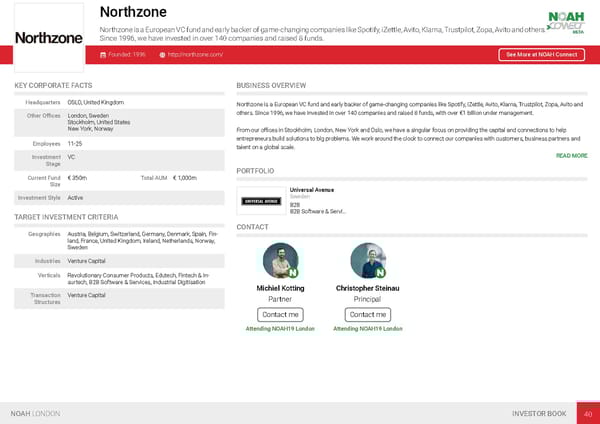Expand the overview with READ MORE

[x=571, y=156]
